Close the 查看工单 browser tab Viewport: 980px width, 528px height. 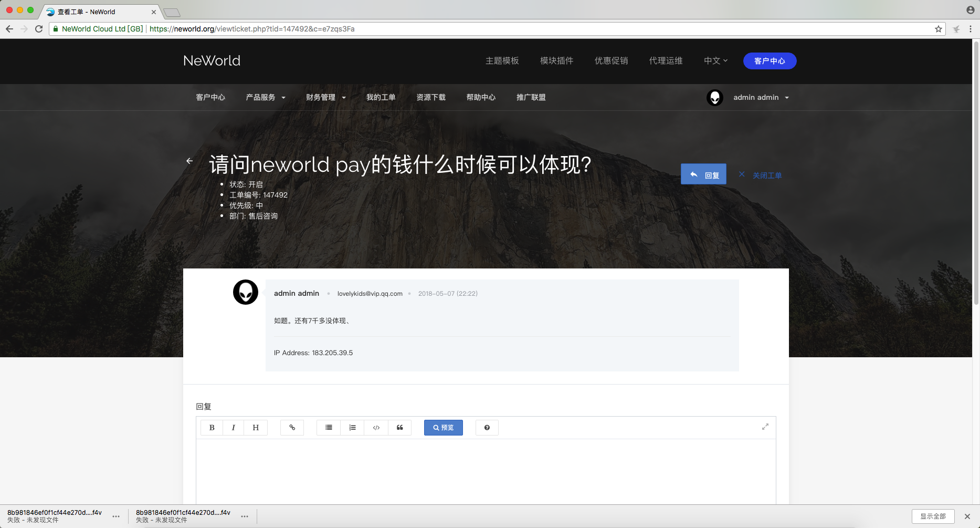pos(154,12)
